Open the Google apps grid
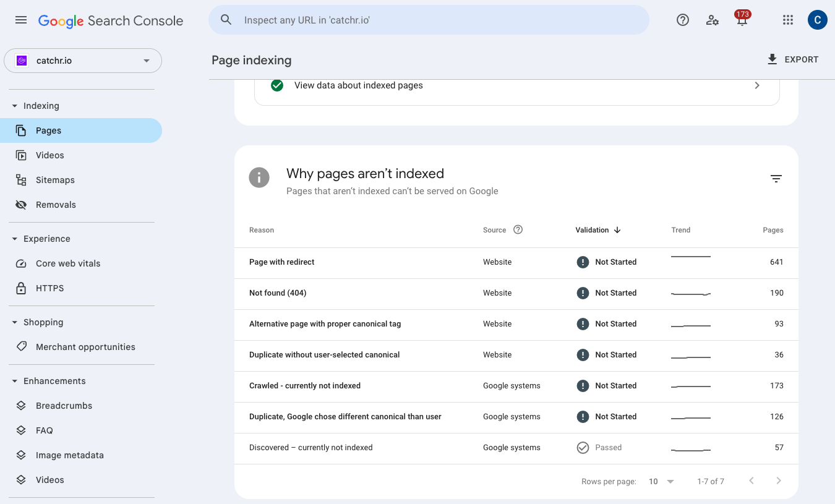This screenshot has width=835, height=504. 788,20
